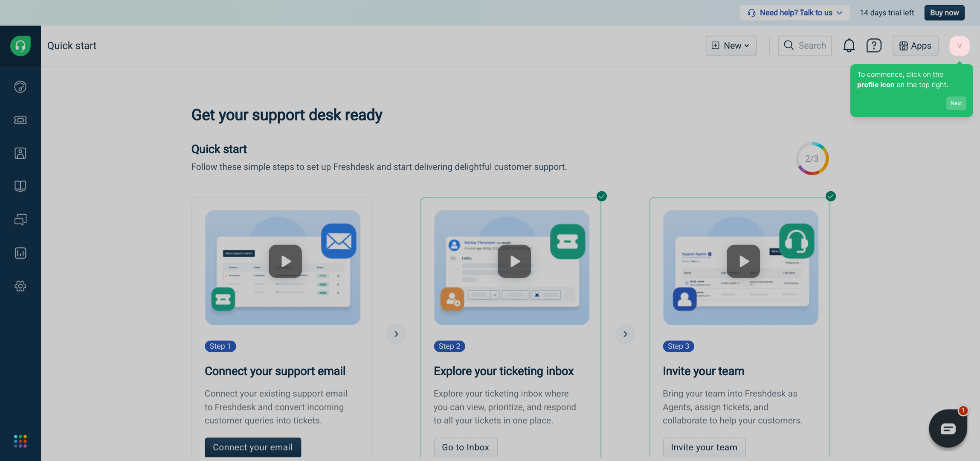Screen dimensions: 980x461
Task: Expand the New dropdown button
Action: click(x=731, y=46)
